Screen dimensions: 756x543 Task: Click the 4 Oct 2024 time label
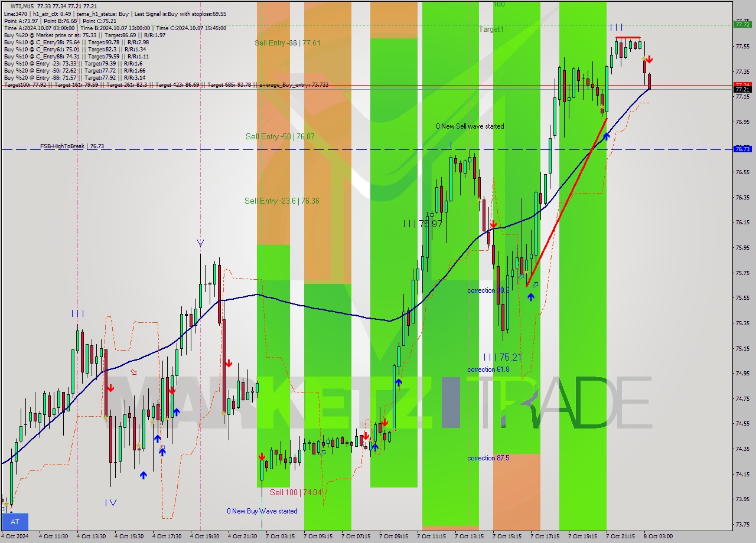pyautogui.click(x=15, y=537)
